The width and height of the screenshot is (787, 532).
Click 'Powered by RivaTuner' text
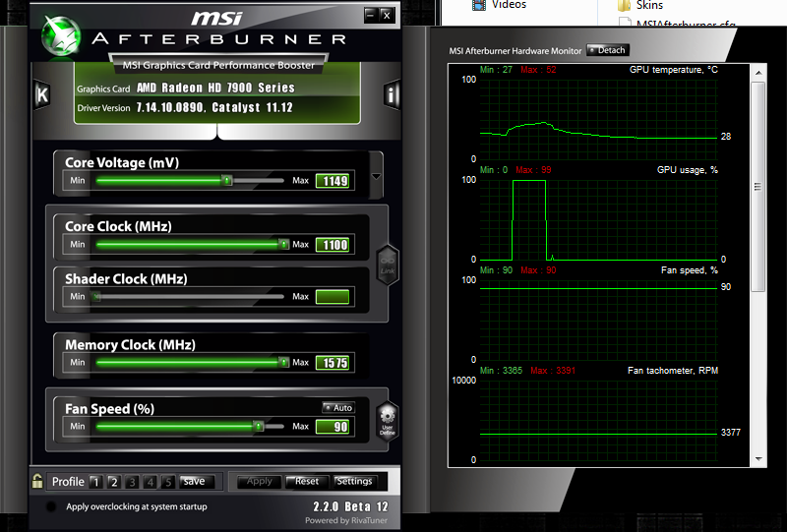coord(346,520)
